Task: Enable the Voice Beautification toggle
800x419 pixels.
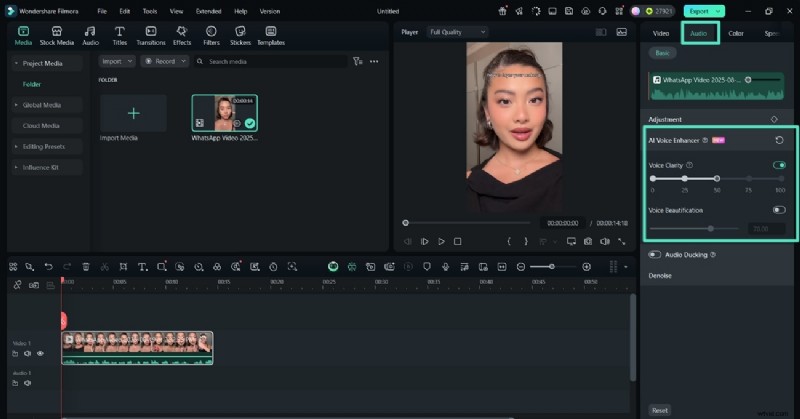Action: [779, 210]
